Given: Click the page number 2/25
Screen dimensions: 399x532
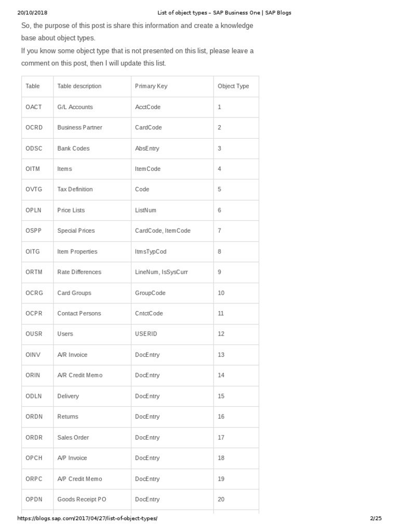Looking at the screenshot, I should [376, 518].
